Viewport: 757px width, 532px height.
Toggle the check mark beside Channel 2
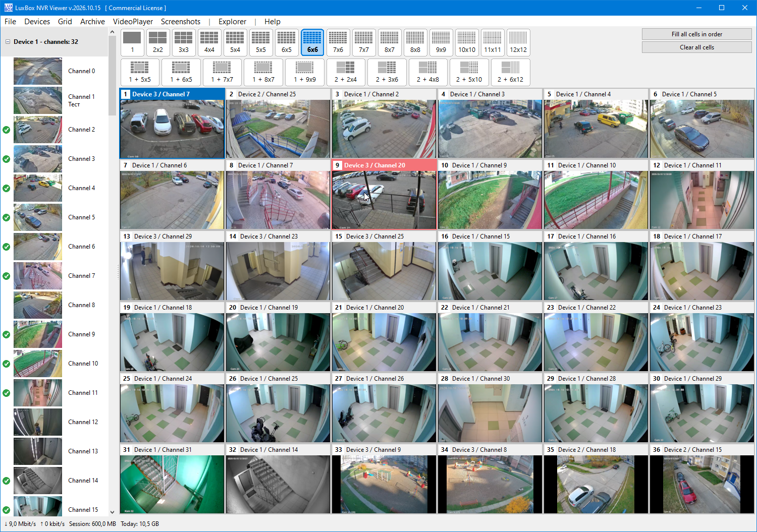point(7,130)
